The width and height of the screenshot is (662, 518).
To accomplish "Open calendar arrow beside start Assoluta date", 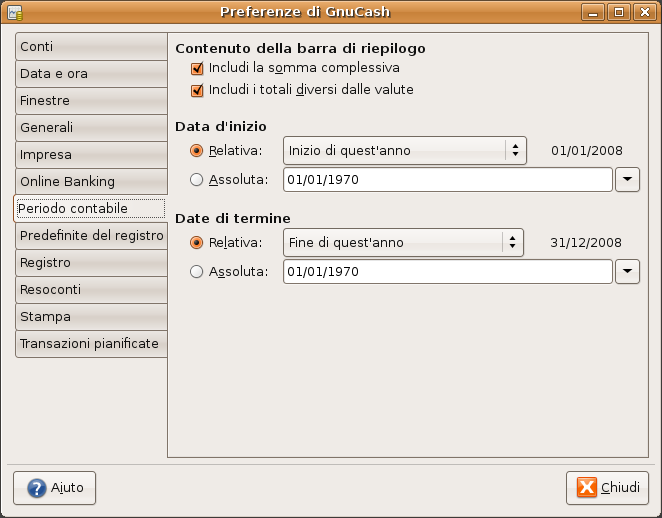I will [x=627, y=179].
